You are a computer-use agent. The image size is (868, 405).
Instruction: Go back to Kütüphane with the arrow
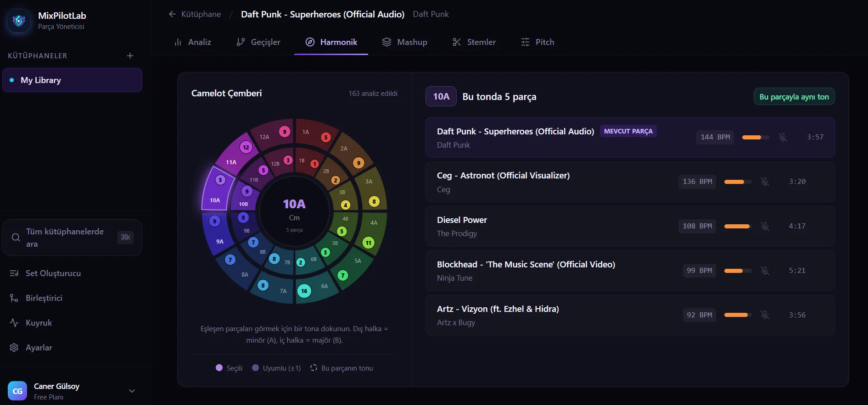[x=172, y=14]
